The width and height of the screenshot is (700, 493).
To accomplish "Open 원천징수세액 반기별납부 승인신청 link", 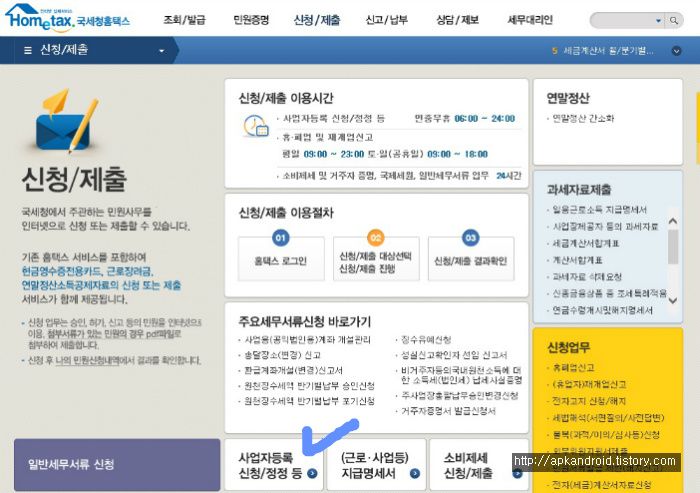I will pos(309,386).
